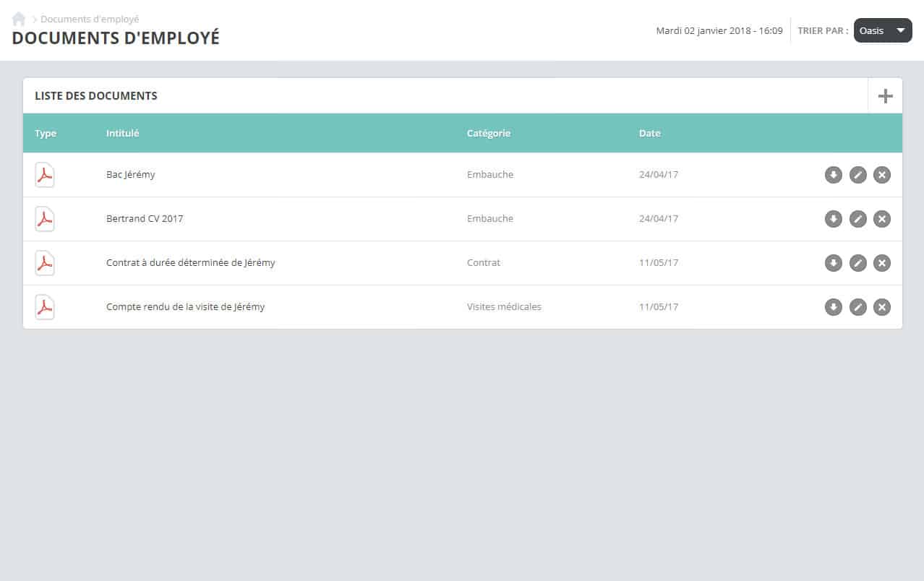This screenshot has height=581, width=924.
Task: Sort by the Date column header
Action: point(650,133)
